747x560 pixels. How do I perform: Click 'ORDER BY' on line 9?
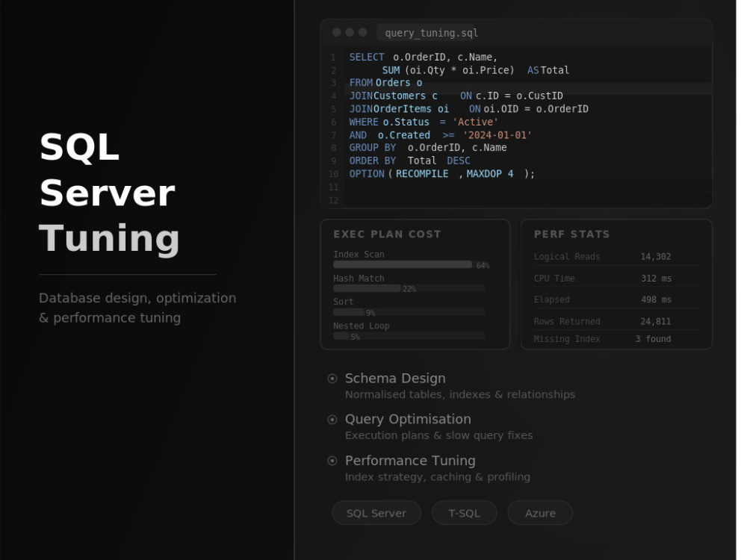click(373, 161)
